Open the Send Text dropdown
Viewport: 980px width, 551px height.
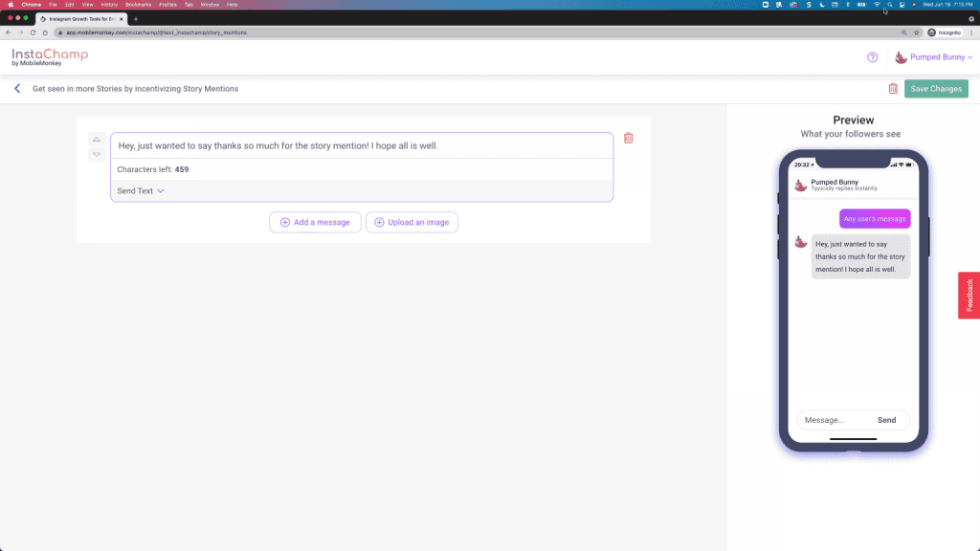(x=140, y=190)
